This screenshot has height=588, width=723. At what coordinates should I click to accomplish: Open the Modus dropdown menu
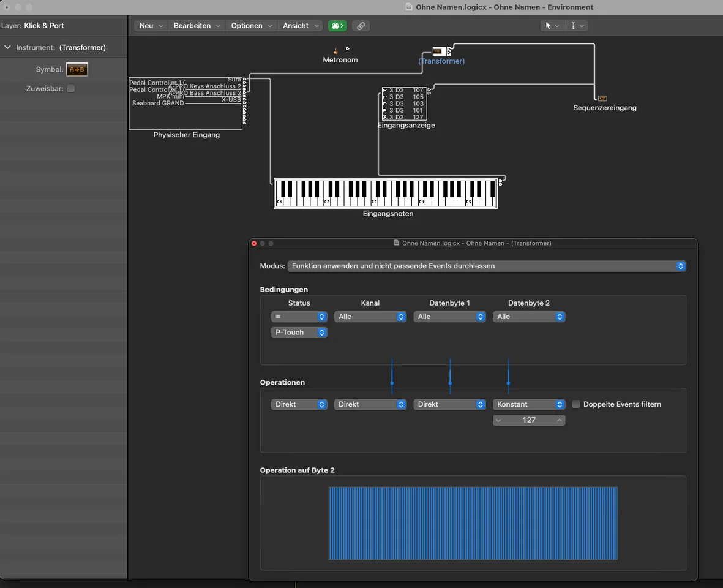coord(486,266)
